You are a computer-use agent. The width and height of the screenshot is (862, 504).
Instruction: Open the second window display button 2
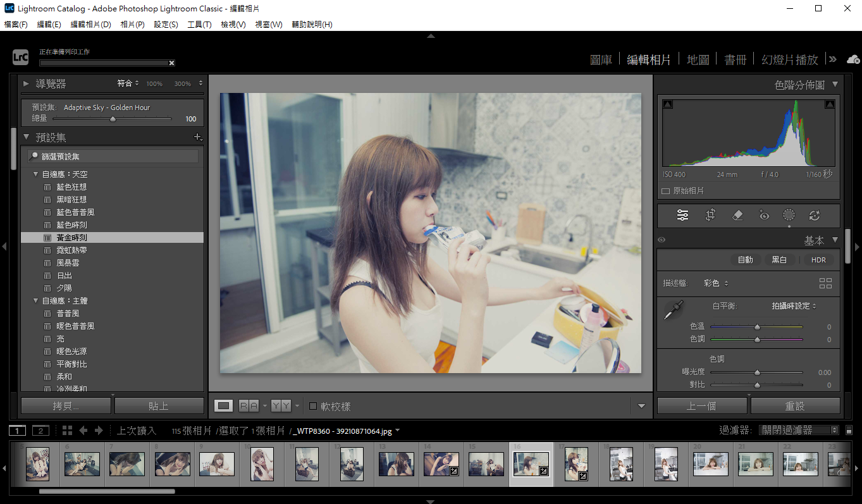[x=40, y=431]
